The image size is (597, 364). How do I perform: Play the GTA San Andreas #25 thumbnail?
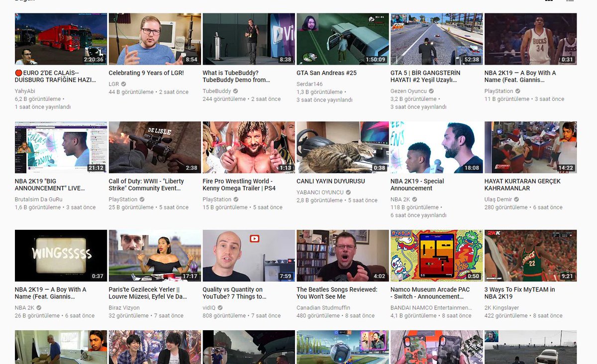tap(342, 39)
